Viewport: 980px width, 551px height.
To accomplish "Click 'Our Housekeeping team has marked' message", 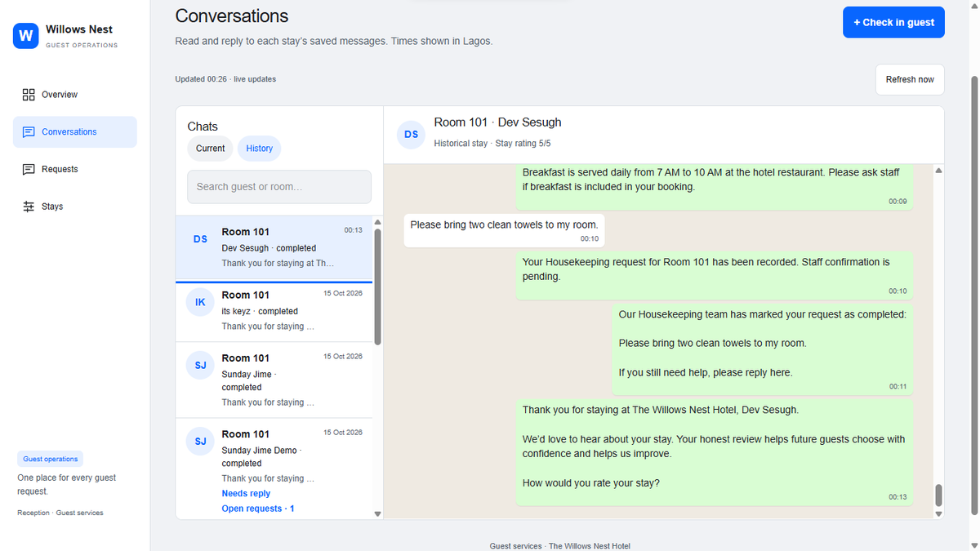I will 763,349.
